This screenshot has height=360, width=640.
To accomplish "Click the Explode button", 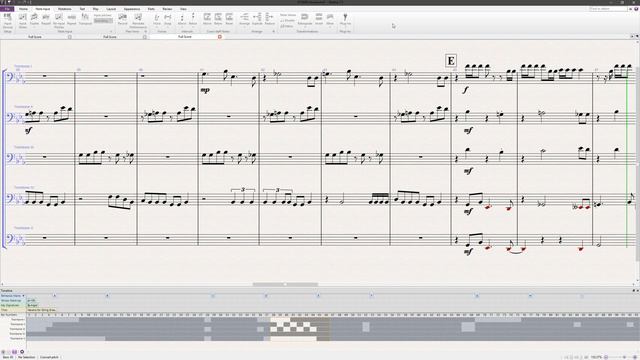I will click(x=257, y=20).
